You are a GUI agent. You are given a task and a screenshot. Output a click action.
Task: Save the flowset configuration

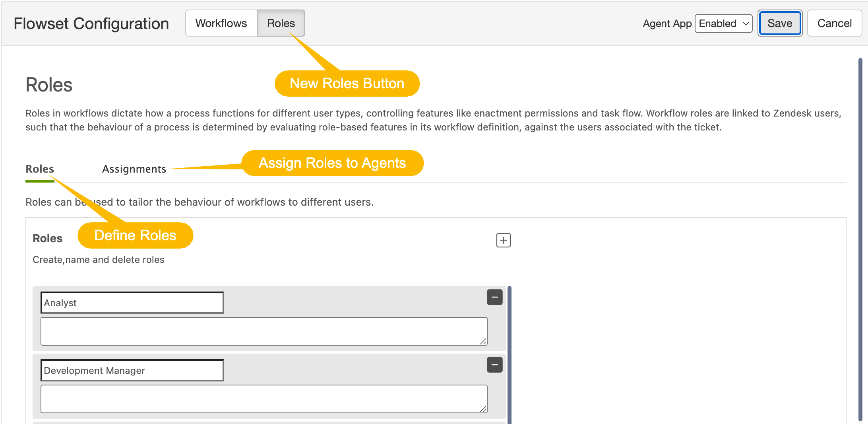pyautogui.click(x=780, y=23)
